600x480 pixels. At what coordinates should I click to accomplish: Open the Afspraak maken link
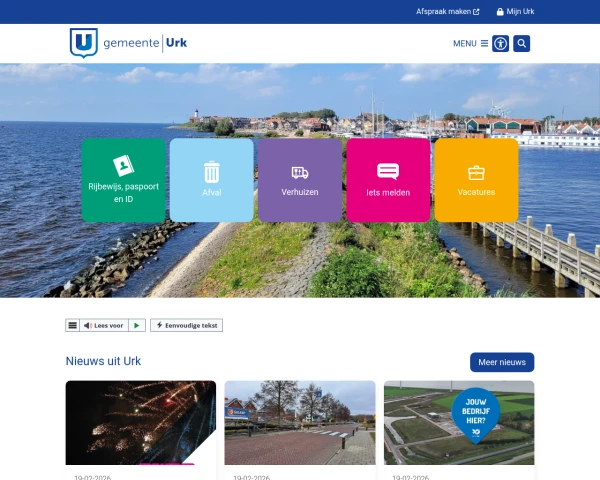click(x=447, y=12)
